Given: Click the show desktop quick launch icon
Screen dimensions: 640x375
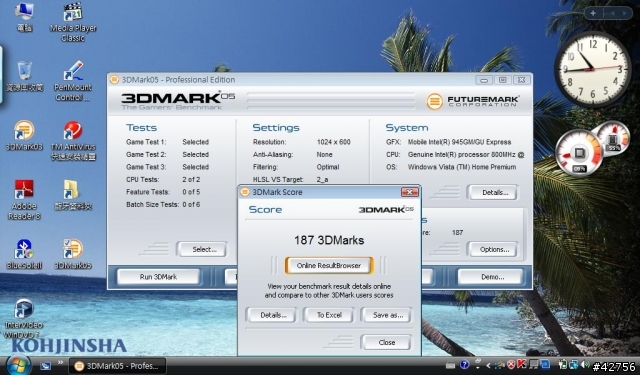Looking at the screenshot, I should coord(45,366).
